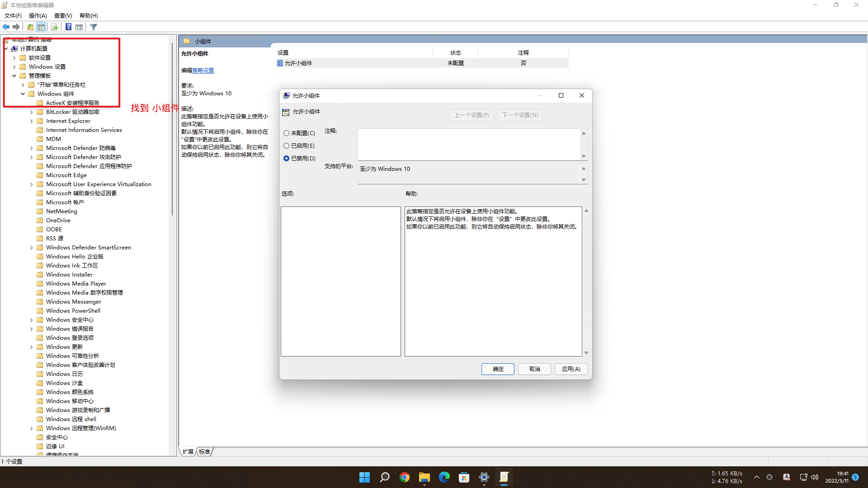Click inside the 注释 comment text box
This screenshot has height=488, width=868.
click(x=468, y=145)
